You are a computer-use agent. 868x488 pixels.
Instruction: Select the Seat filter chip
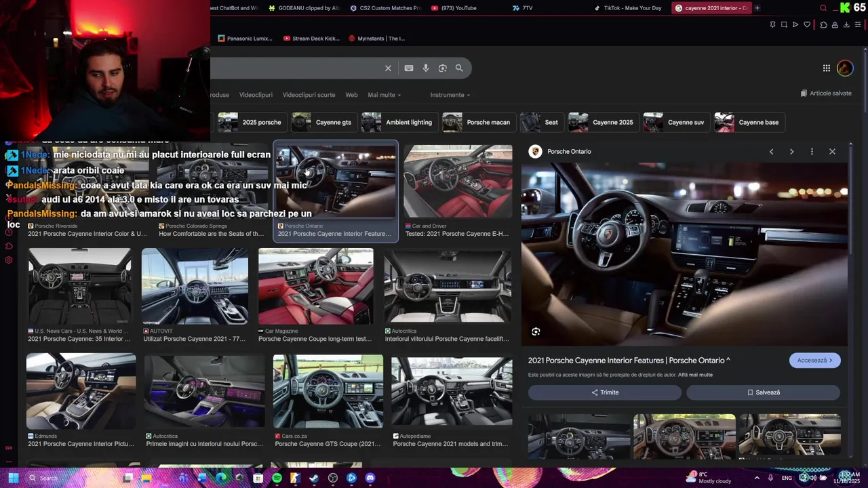(540, 122)
